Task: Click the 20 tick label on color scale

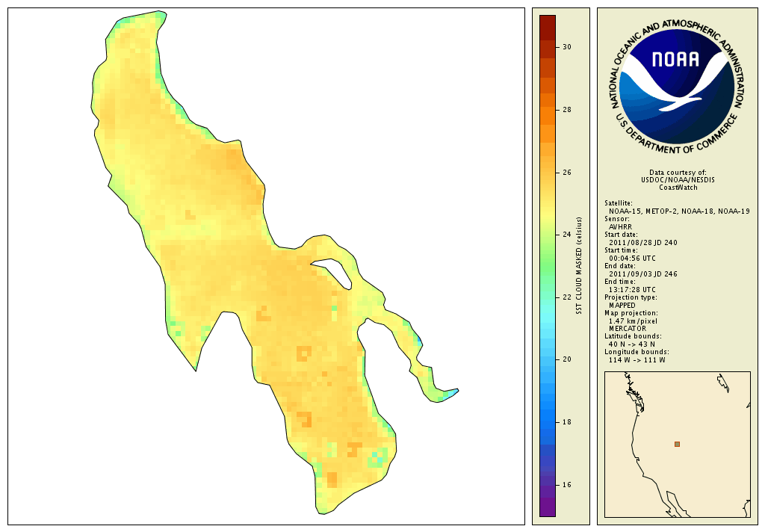Action: click(x=567, y=359)
